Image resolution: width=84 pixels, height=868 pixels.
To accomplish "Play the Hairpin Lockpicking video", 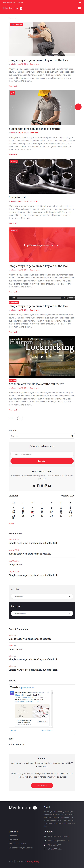I will [x=42, y=356].
